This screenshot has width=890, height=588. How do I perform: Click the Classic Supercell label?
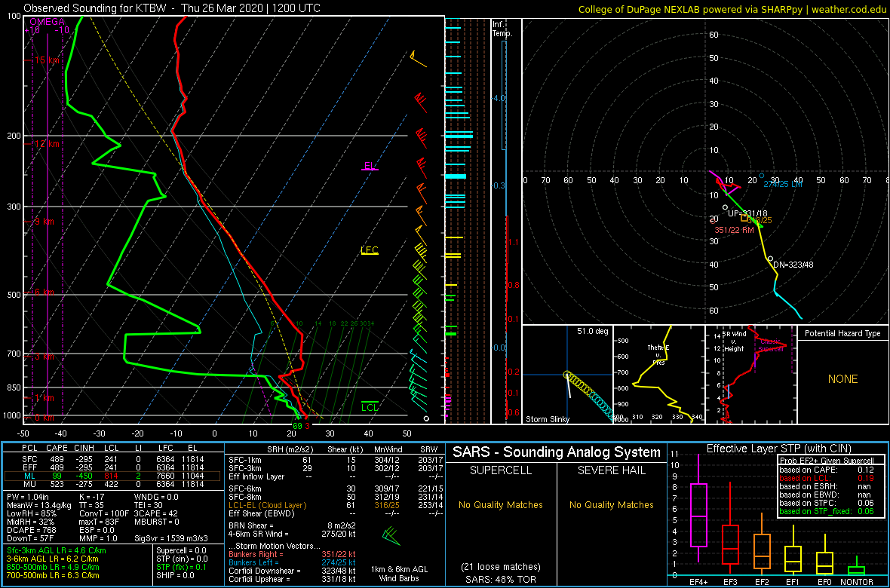pos(772,347)
